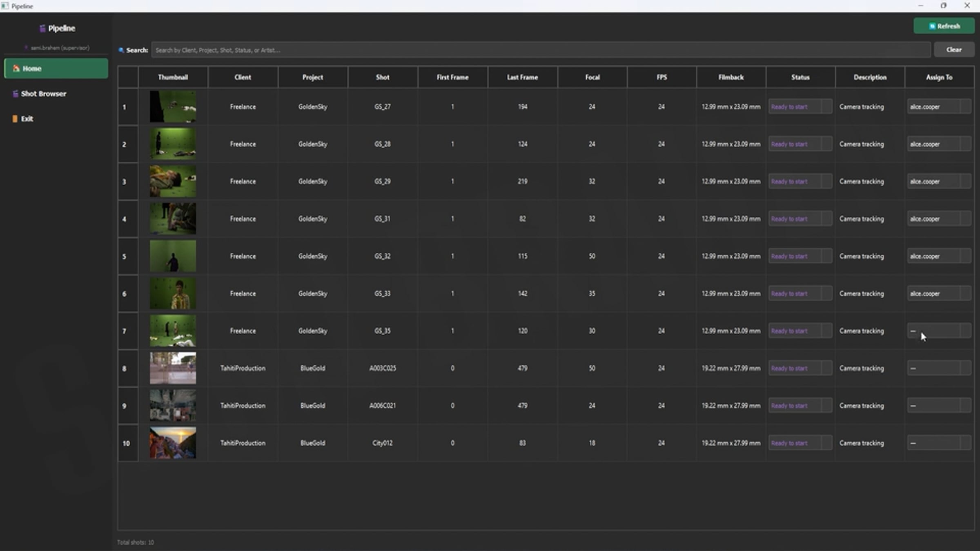Click row header number 7

click(128, 331)
